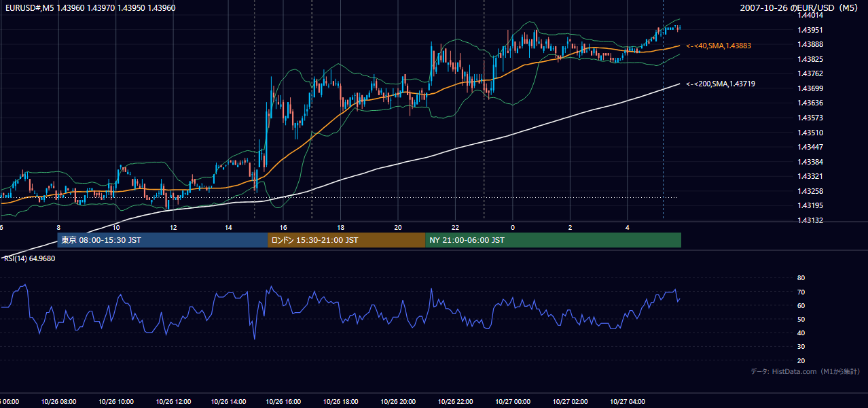Click hour tick 14 under the price chart
The width and height of the screenshot is (868, 408).
pos(228,227)
